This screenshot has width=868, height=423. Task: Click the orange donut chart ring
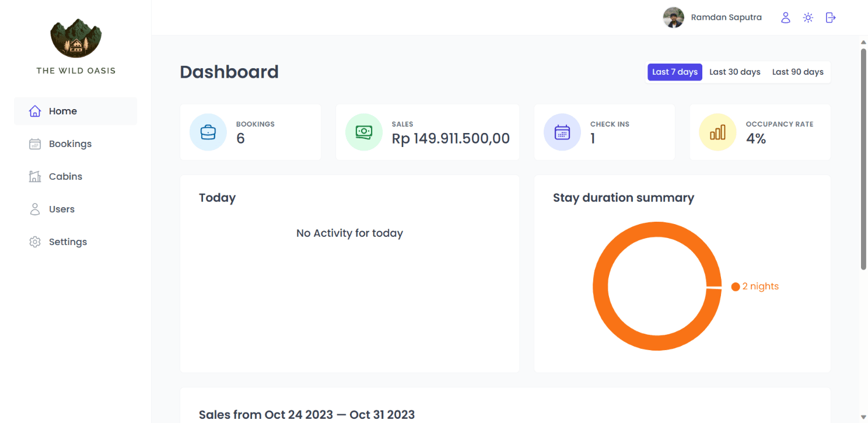pyautogui.click(x=601, y=286)
